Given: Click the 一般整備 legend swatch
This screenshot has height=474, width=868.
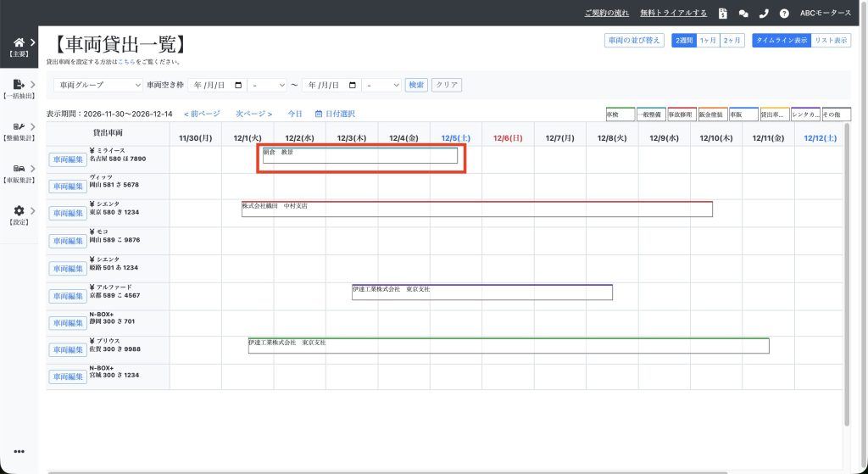Looking at the screenshot, I should coord(652,114).
